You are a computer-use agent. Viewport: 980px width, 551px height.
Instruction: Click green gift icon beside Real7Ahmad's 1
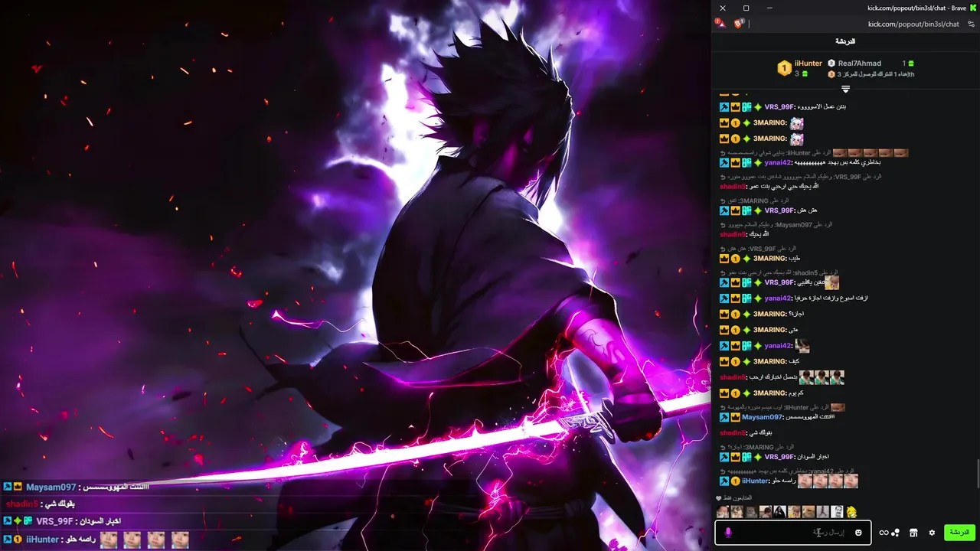tap(911, 64)
